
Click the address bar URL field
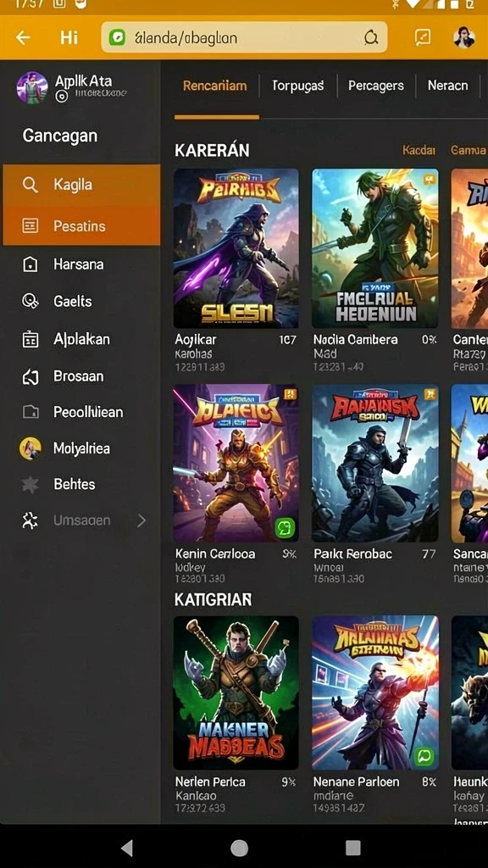pos(244,37)
